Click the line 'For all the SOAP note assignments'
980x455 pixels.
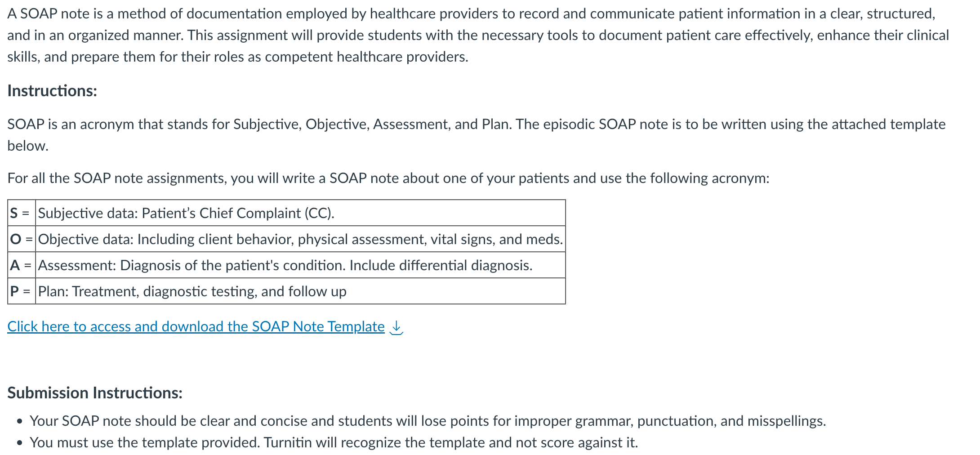click(388, 178)
